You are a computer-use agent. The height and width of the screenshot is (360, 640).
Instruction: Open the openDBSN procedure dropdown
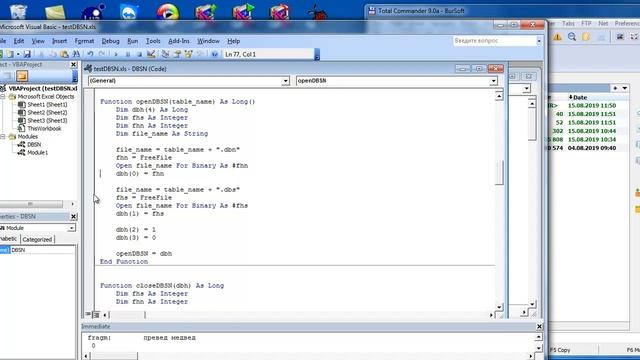[493, 81]
